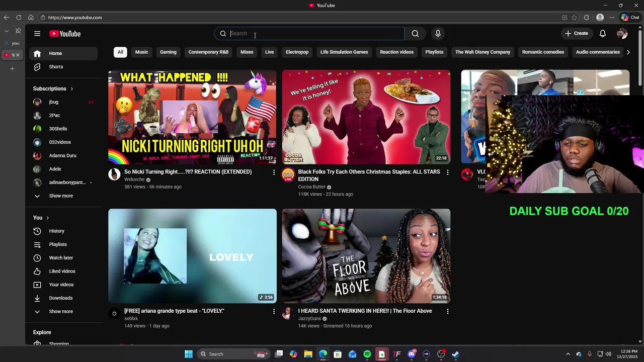Expand the Subscriptions section chevron

[x=72, y=89]
